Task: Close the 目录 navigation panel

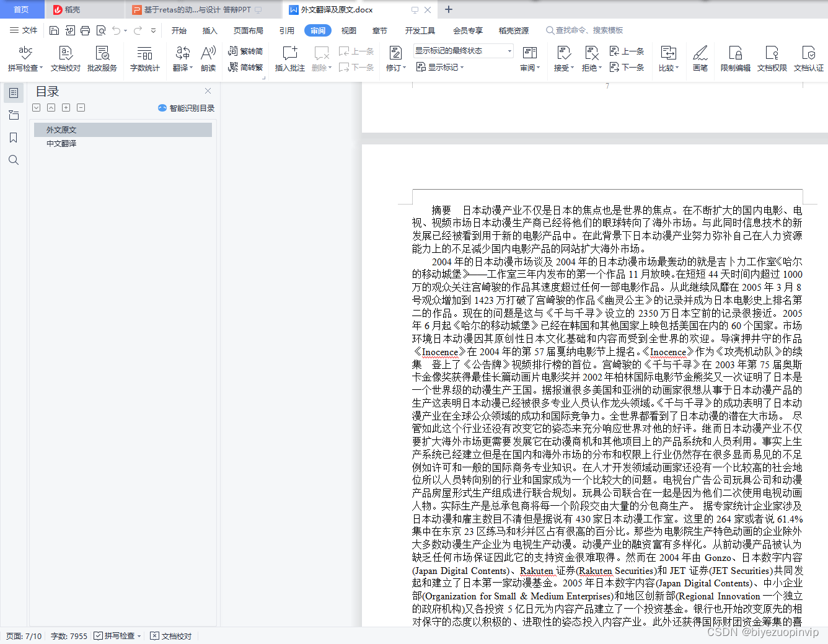Action: point(208,91)
